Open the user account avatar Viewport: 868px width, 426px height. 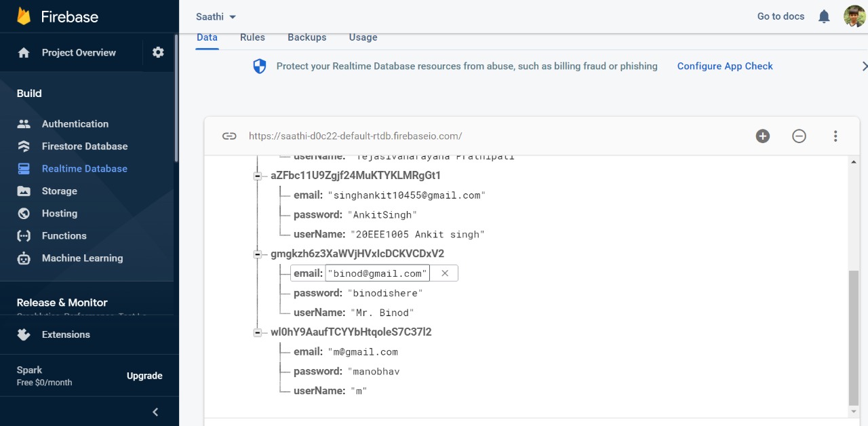coord(854,16)
